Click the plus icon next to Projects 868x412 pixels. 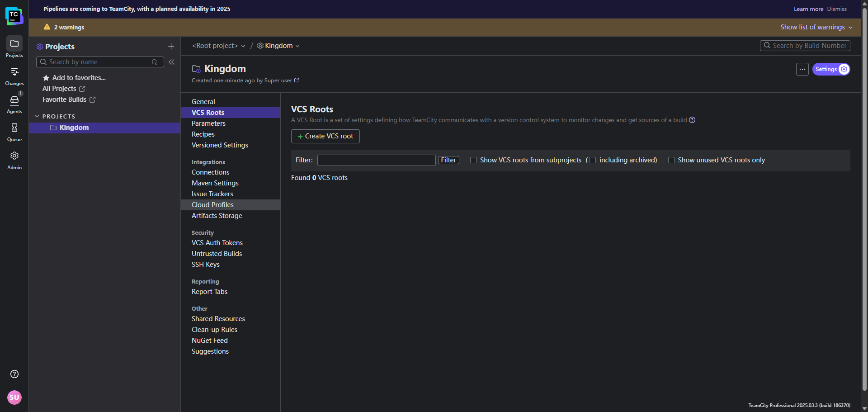(x=171, y=47)
